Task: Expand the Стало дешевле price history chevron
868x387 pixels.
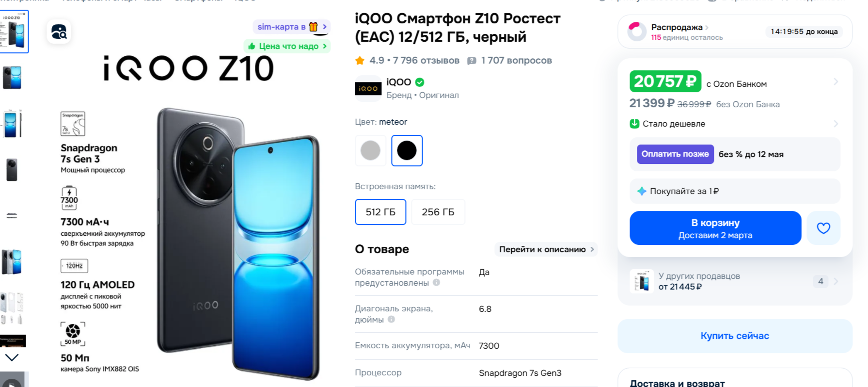Action: click(x=836, y=124)
